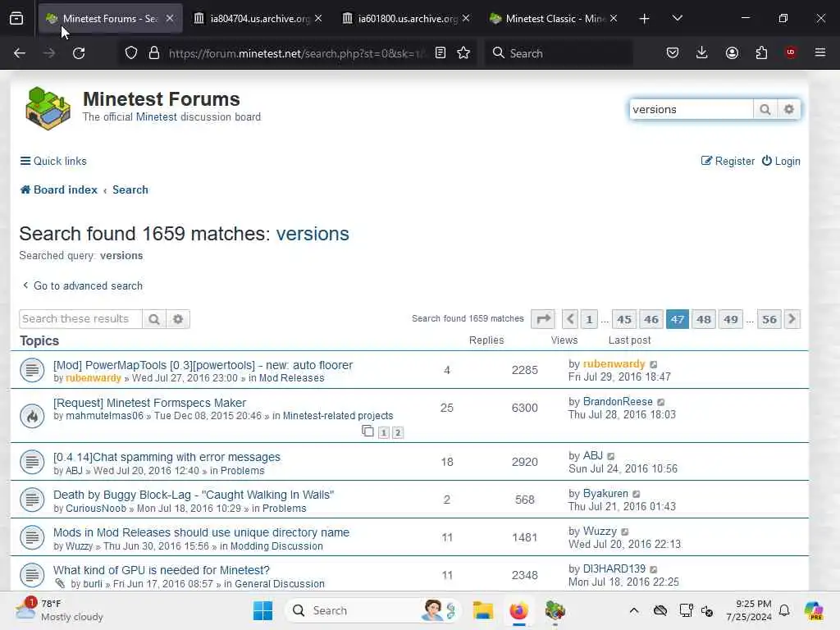Image resolution: width=840 pixels, height=630 pixels.
Task: Jump to last results page 56
Action: [x=769, y=319]
